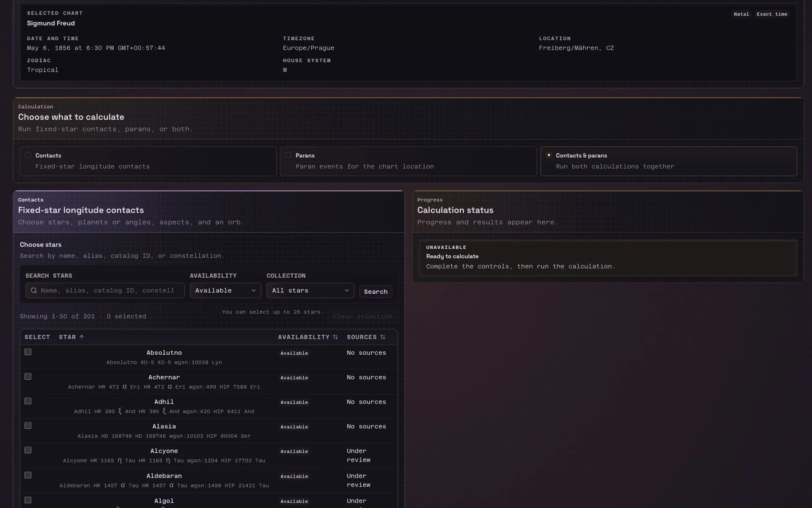Click the Adhil star name
Viewport: 812px width, 508px height.
pyautogui.click(x=164, y=402)
